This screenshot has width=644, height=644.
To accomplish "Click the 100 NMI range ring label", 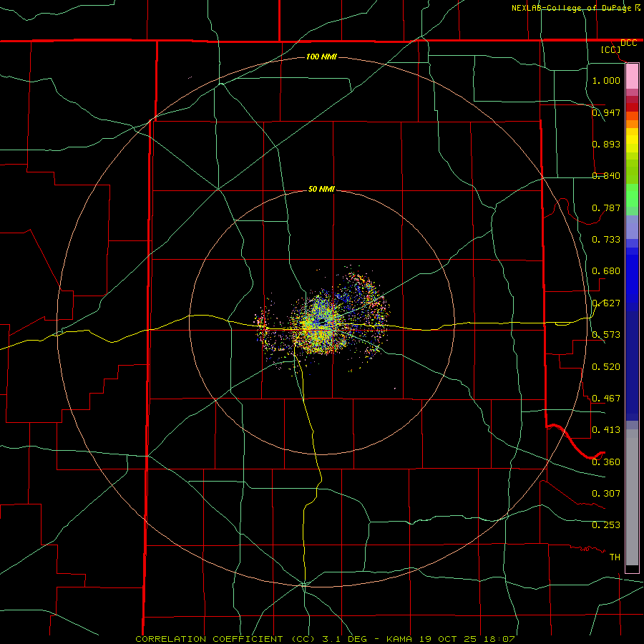I will [321, 57].
